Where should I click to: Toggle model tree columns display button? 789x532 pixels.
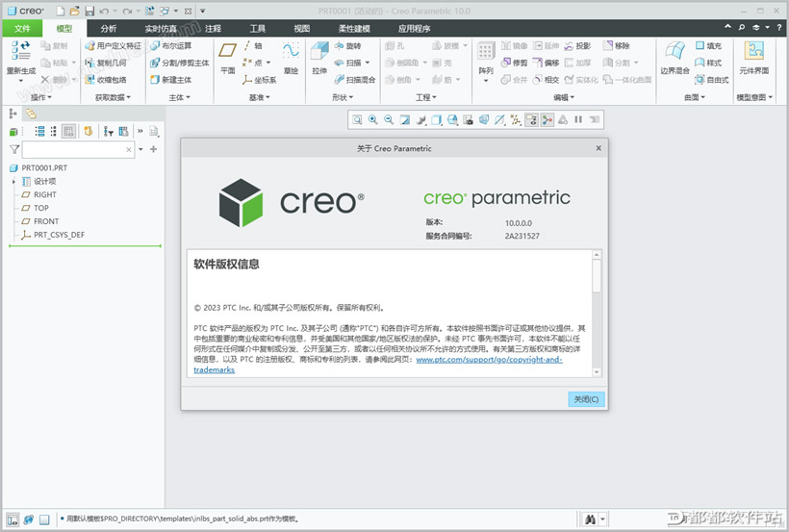point(68,132)
